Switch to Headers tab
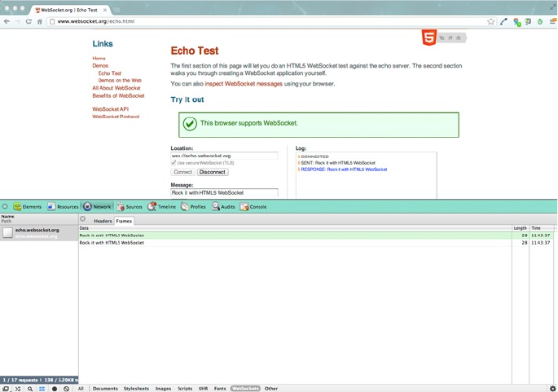This screenshot has width=558, height=392. click(x=103, y=221)
